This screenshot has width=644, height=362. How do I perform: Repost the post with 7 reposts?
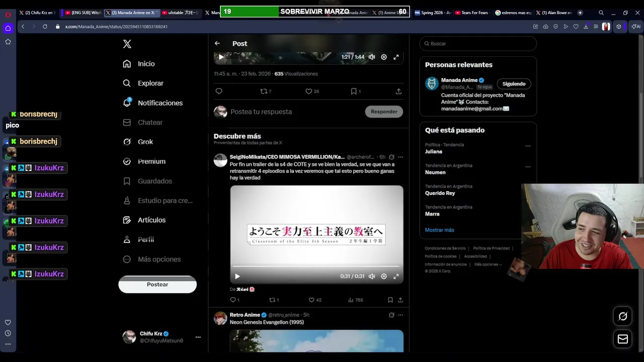pyautogui.click(x=266, y=91)
